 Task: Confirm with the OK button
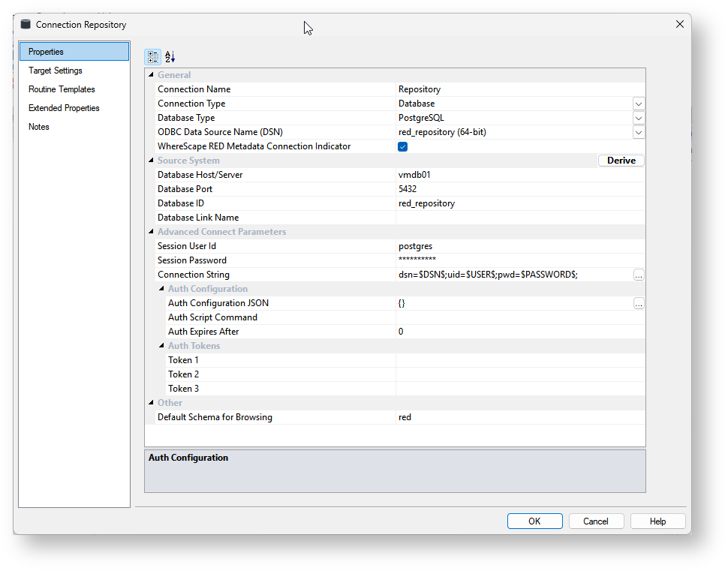[x=535, y=521]
